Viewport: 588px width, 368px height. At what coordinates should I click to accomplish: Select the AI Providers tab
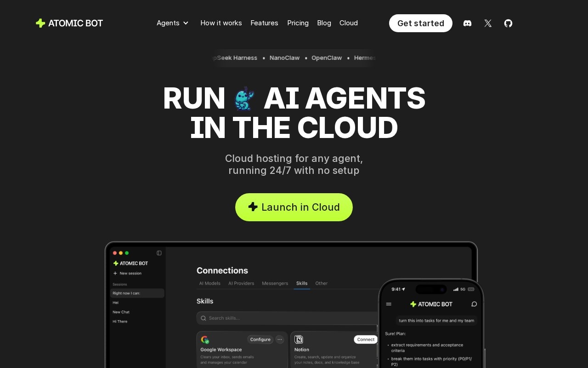(x=241, y=283)
